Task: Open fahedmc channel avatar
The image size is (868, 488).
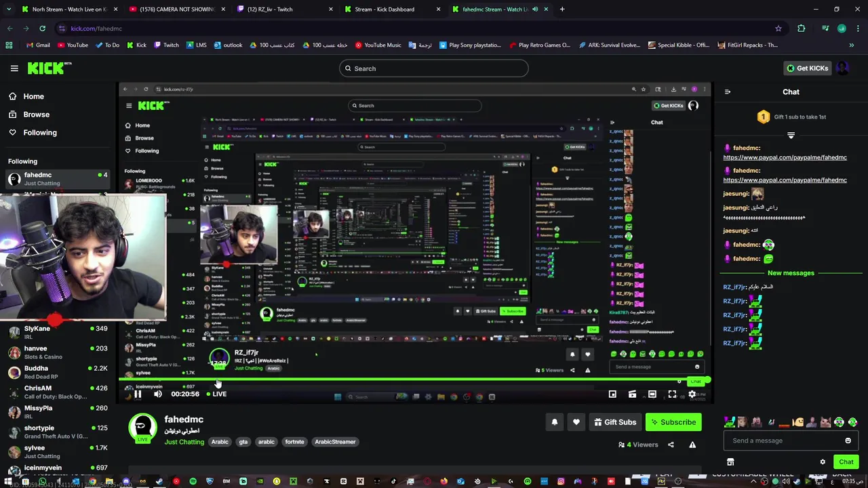Action: click(142, 427)
